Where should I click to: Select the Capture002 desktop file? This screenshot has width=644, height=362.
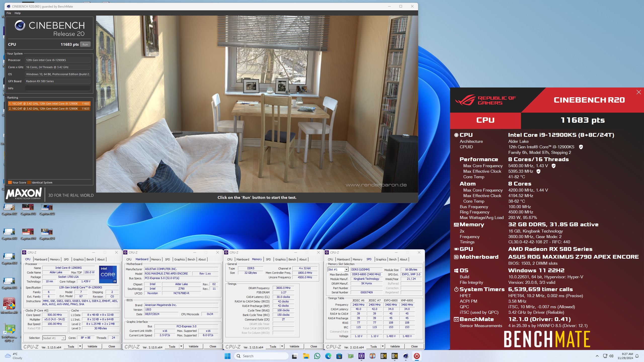click(9, 210)
